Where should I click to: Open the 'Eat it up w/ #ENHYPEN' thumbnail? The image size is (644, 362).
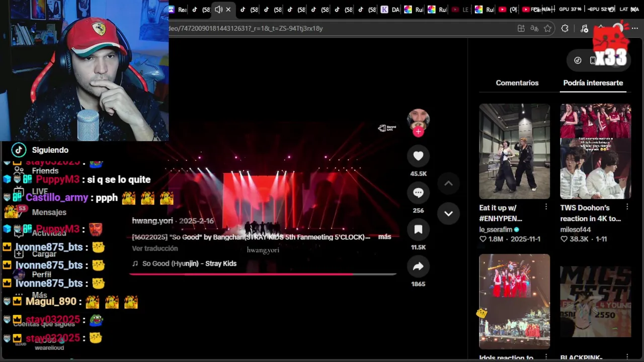click(514, 151)
